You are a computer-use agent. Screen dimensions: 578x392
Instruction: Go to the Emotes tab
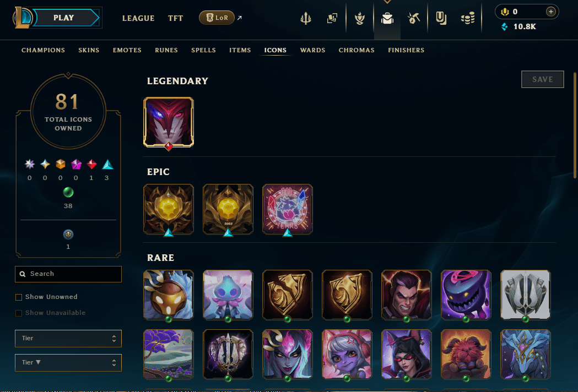pos(127,50)
